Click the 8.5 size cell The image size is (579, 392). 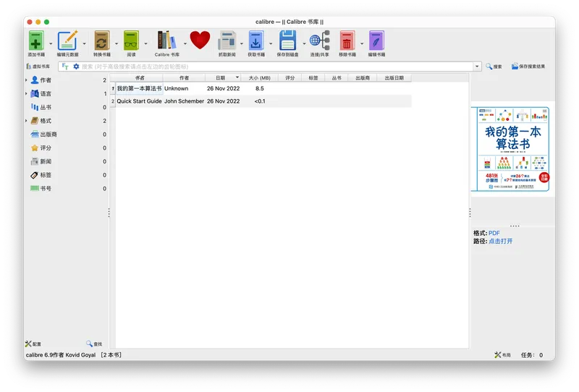[x=260, y=88]
